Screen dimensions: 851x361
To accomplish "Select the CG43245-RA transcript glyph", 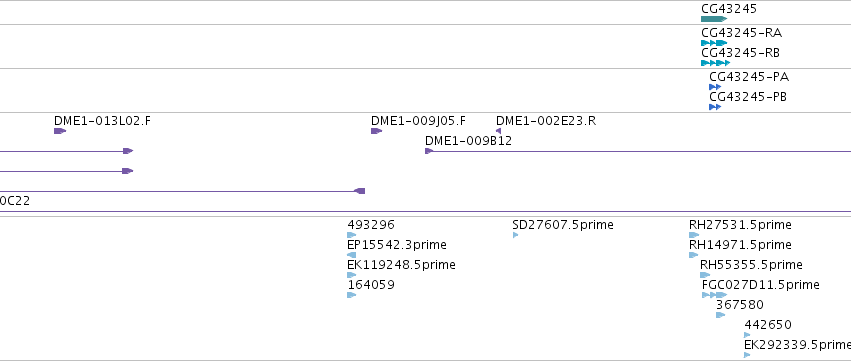I will 714,43.
